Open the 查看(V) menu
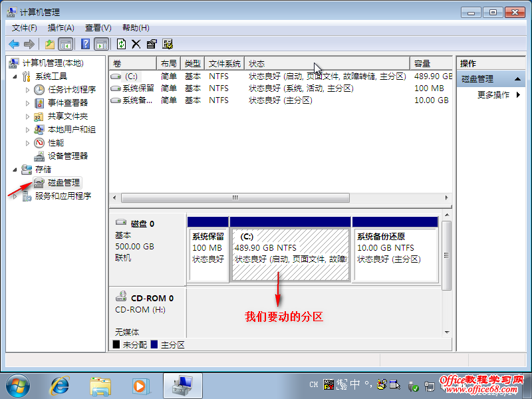 (x=98, y=27)
